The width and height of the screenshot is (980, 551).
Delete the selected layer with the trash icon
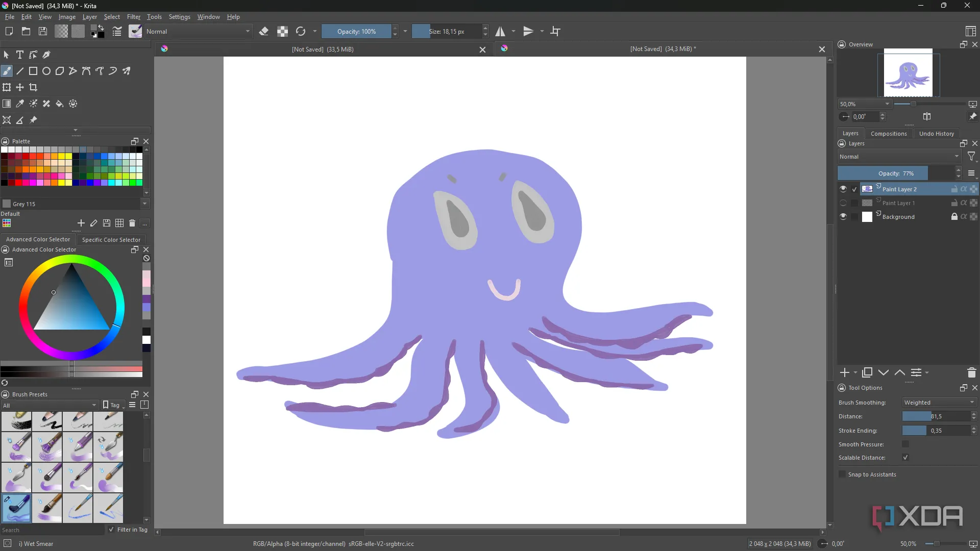tap(971, 372)
